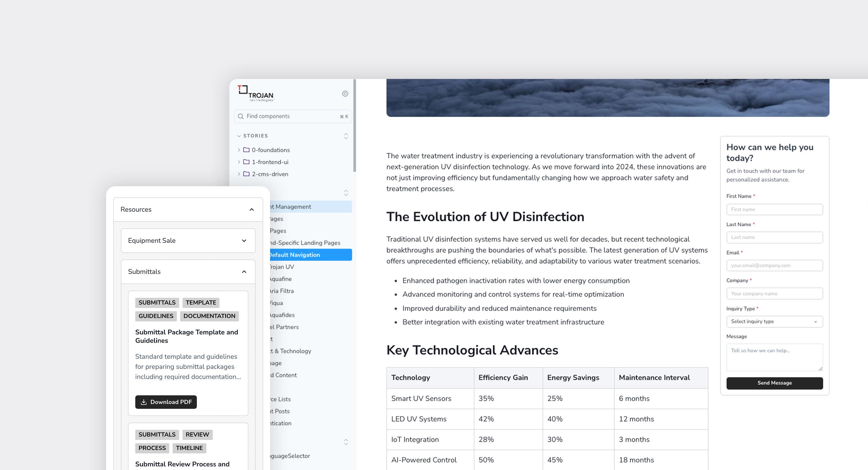The height and width of the screenshot is (470, 868).
Task: Click the REVIEW tag
Action: tap(197, 435)
